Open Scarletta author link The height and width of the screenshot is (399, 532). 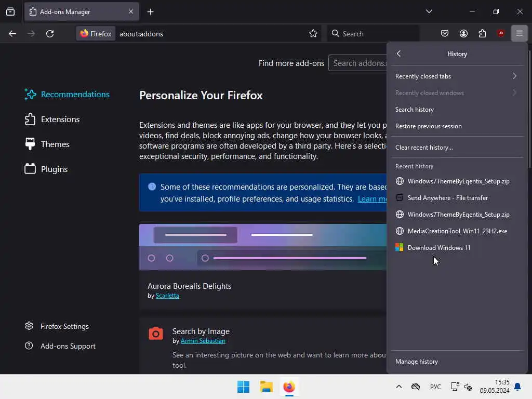pyautogui.click(x=167, y=296)
